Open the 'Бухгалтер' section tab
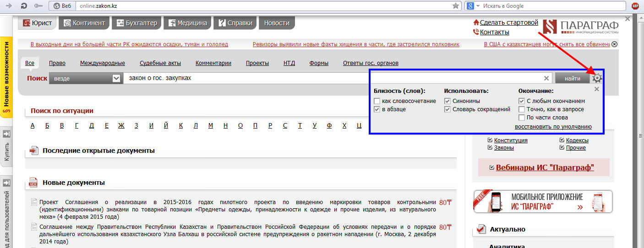Viewport: 644px width, 248px height. coord(137,23)
